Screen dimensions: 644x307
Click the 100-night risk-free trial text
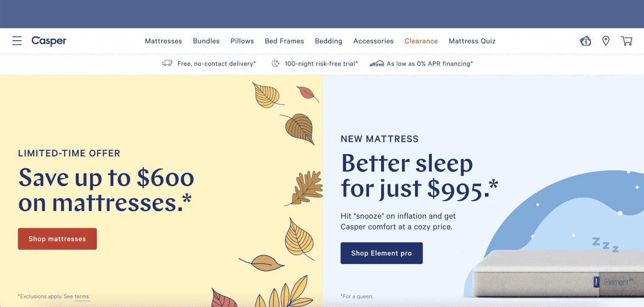point(321,63)
